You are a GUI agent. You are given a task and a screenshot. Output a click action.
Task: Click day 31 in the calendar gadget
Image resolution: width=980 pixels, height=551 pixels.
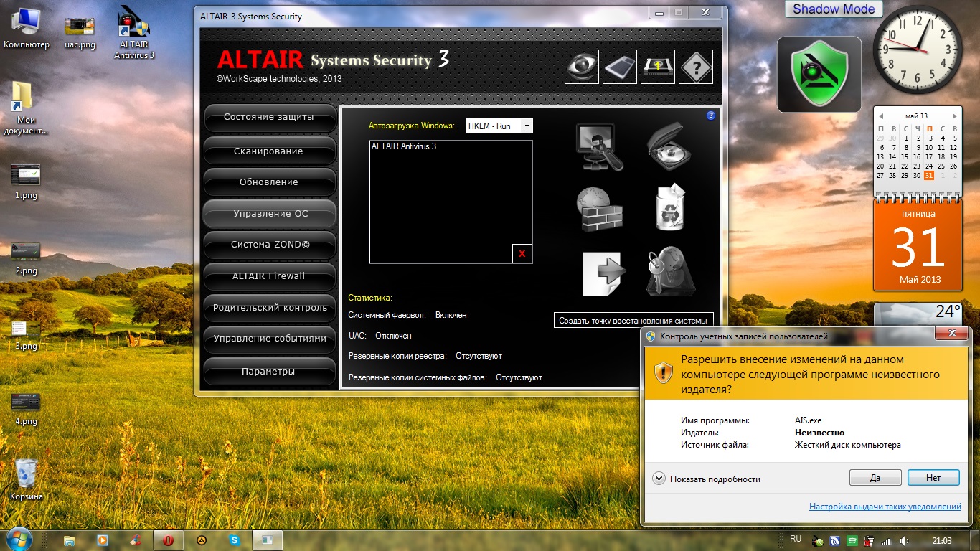[929, 176]
